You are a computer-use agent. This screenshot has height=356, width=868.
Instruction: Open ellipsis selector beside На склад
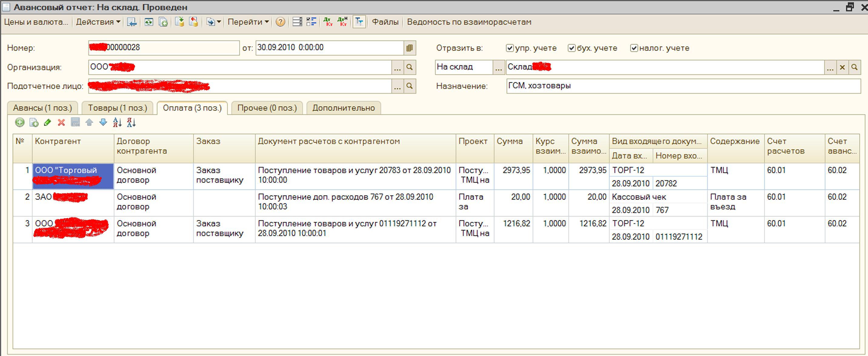click(x=498, y=67)
